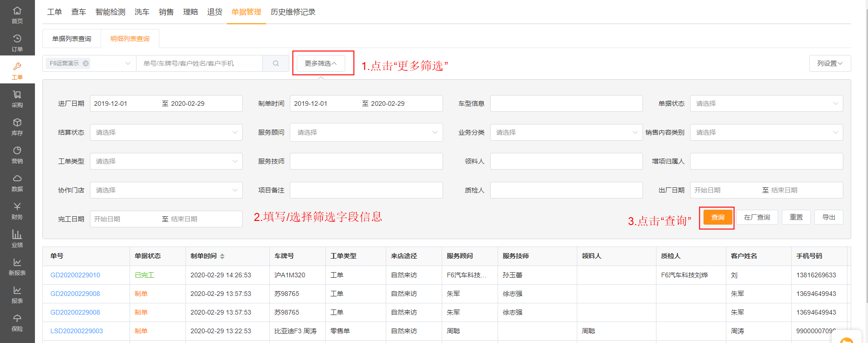Click the 已完工 status cell

click(x=144, y=275)
